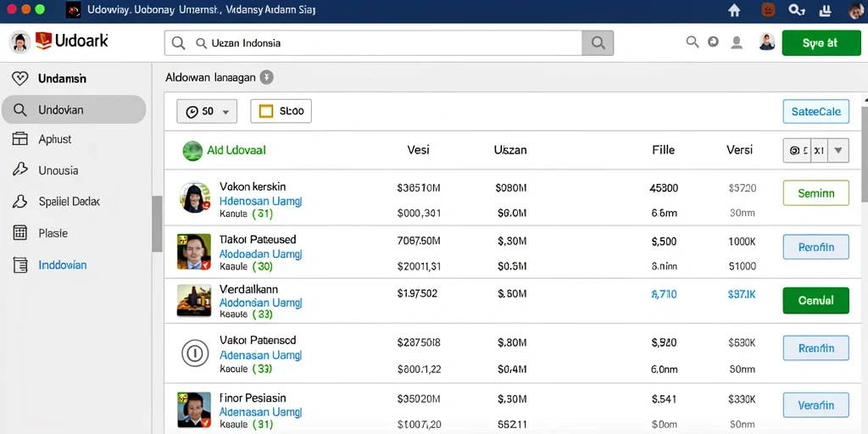This screenshot has width=868, height=434.
Task: Expand the 50 dropdown selector
Action: [x=207, y=111]
